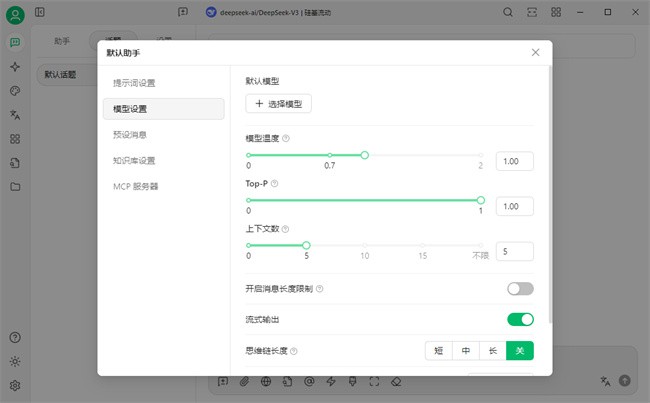Viewport: 650px width, 403px height.
Task: Click the send message arrow button
Action: 625,381
